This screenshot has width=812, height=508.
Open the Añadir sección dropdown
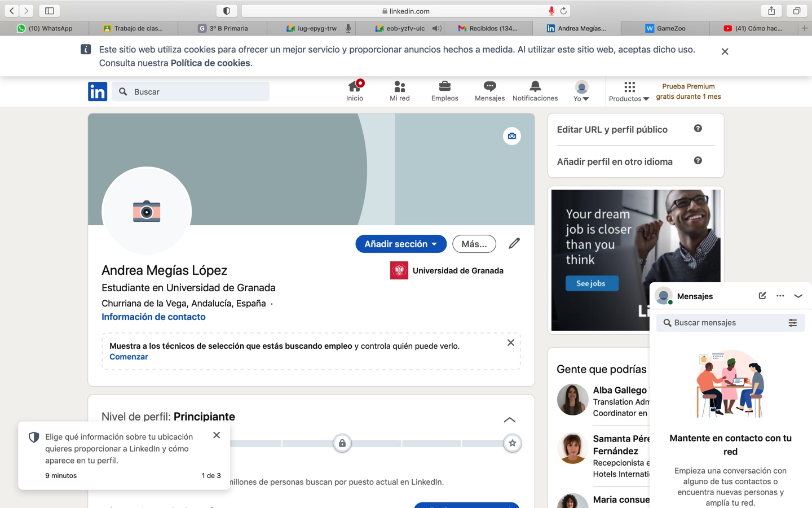[x=400, y=244]
